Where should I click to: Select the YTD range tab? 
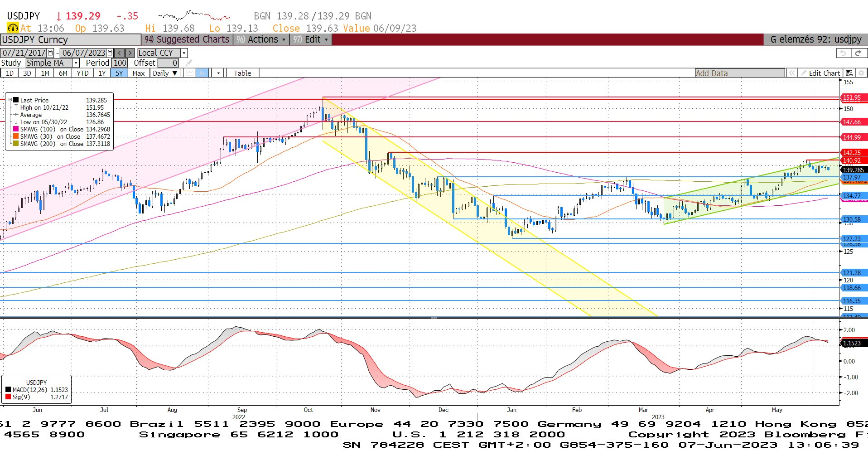tap(82, 73)
